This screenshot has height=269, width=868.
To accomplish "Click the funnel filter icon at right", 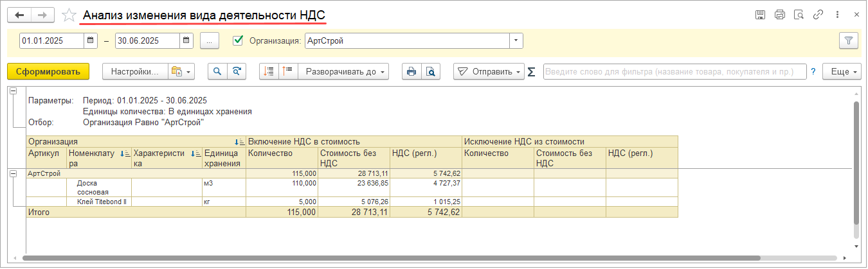I will [848, 40].
